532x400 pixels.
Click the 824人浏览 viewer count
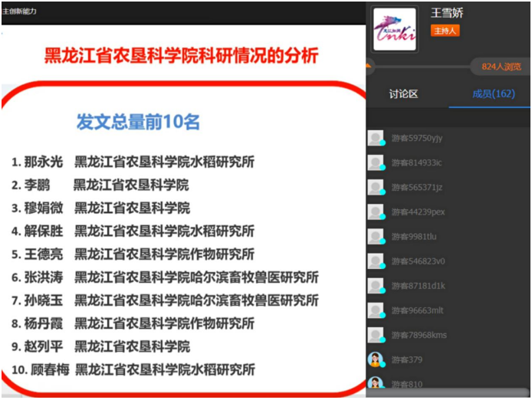[501, 67]
